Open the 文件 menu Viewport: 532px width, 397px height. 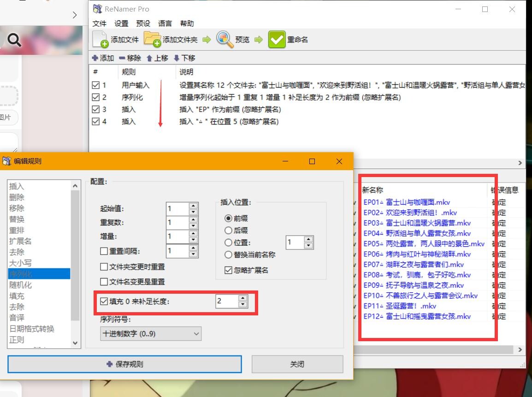coord(99,24)
